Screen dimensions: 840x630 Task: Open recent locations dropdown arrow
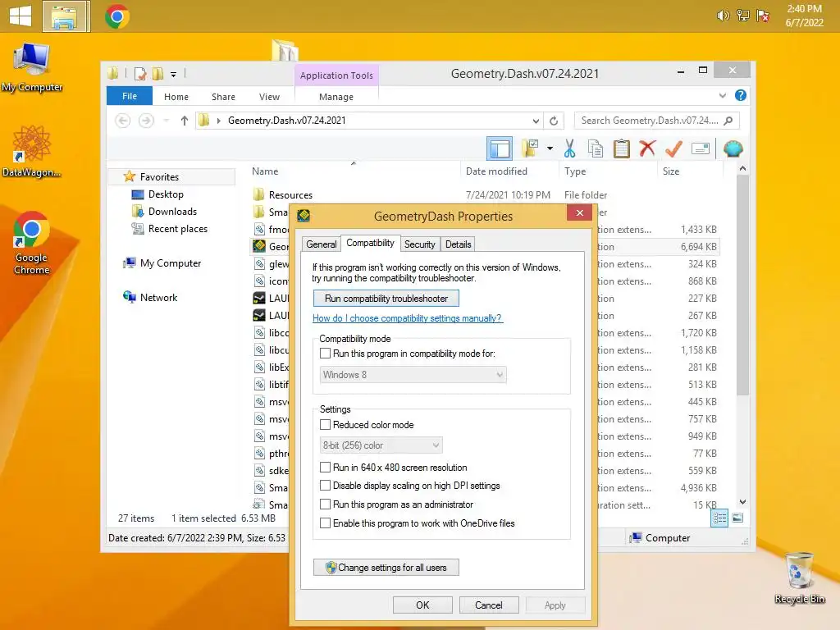(x=166, y=121)
